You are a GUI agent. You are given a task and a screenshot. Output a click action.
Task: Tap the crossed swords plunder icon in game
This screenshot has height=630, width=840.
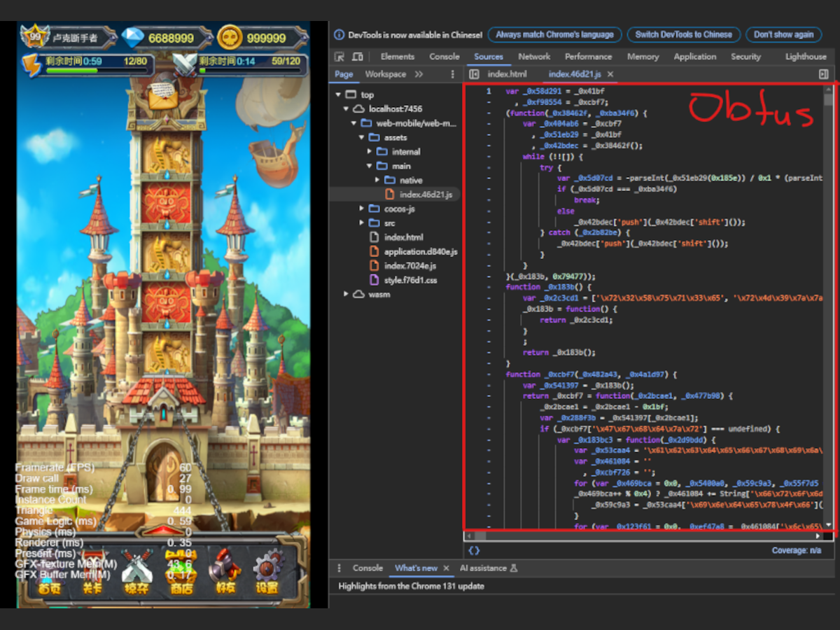136,570
